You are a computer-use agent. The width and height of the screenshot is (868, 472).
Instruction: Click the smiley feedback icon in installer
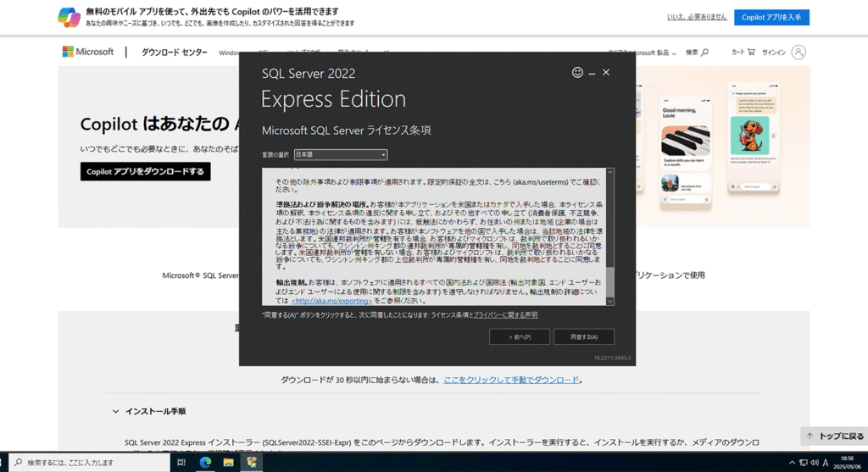576,73
